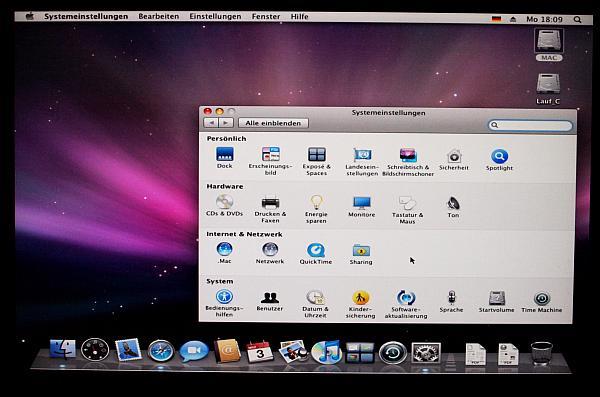600x397 pixels.
Task: Open Bedienungshilfen preferences
Action: coord(224,304)
